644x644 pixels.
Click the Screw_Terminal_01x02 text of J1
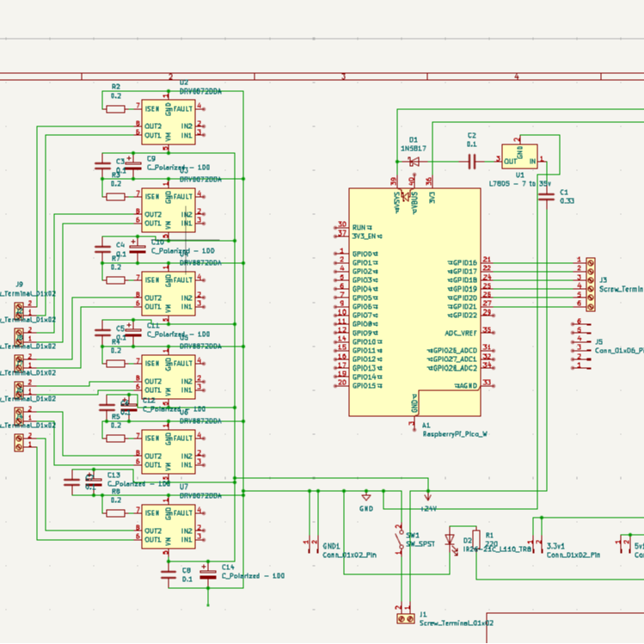457,623
